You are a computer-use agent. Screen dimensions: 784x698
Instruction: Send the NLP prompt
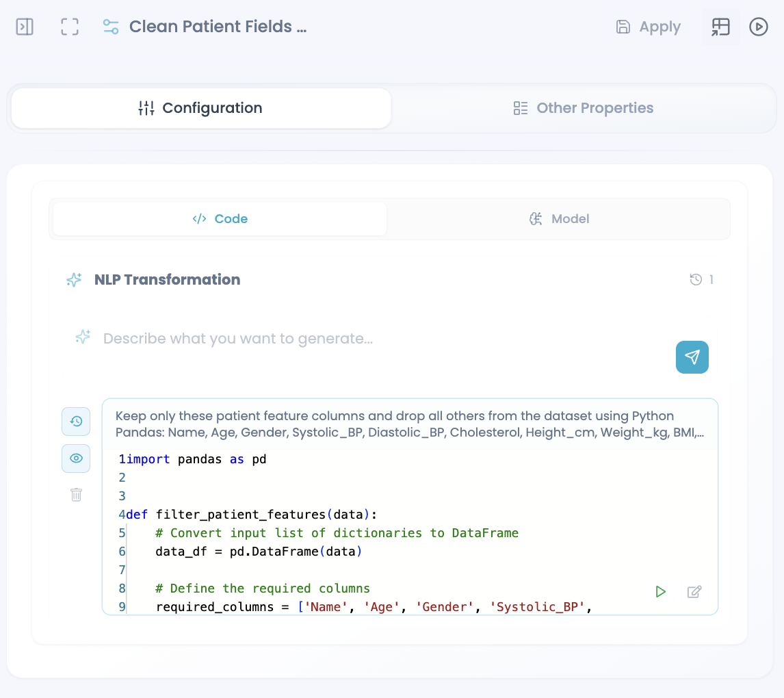click(692, 357)
